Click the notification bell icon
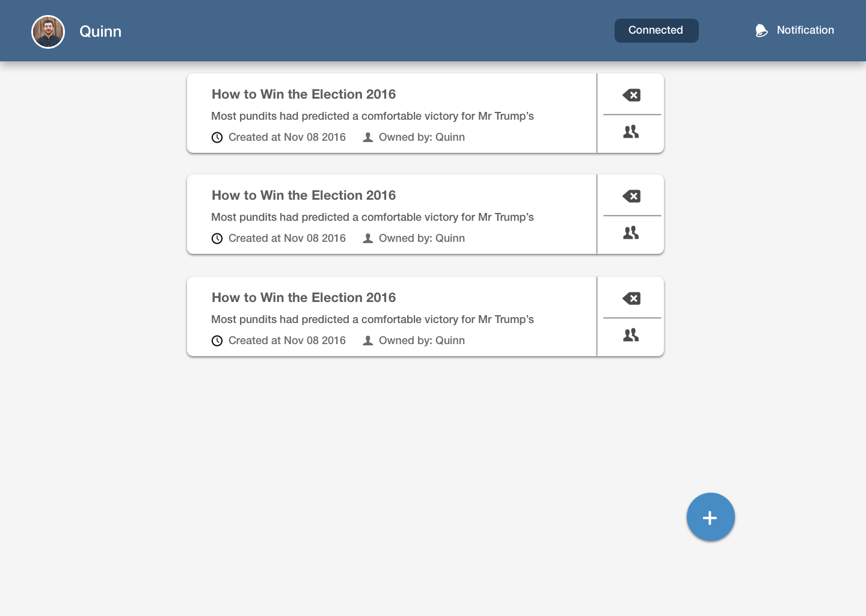This screenshot has height=616, width=866. pos(761,31)
